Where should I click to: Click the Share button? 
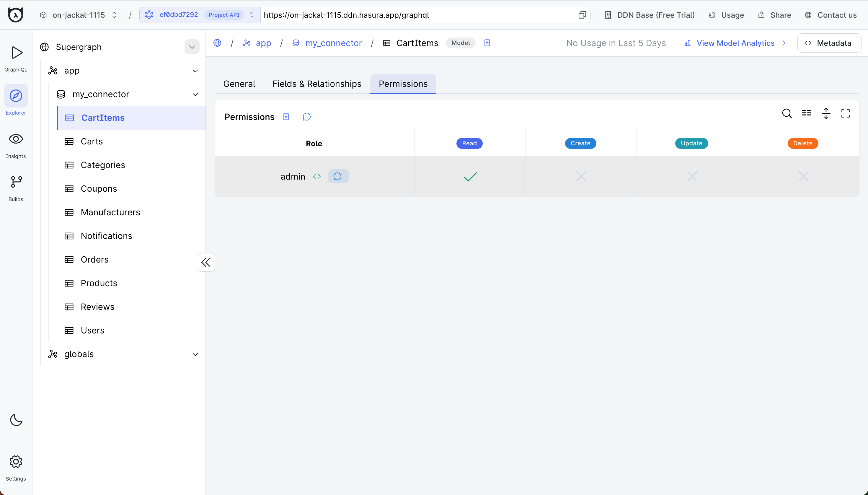pos(774,15)
